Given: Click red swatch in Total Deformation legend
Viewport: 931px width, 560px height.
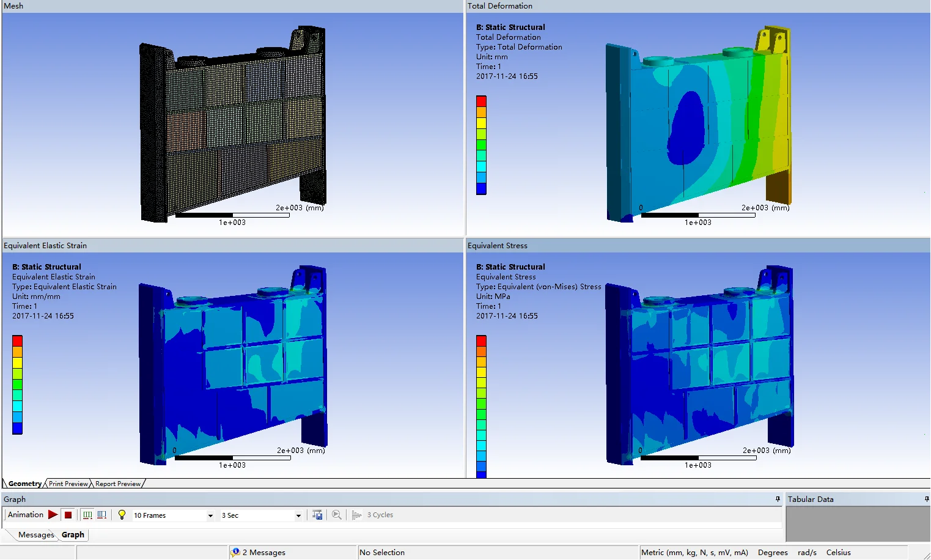Looking at the screenshot, I should click(x=481, y=101).
